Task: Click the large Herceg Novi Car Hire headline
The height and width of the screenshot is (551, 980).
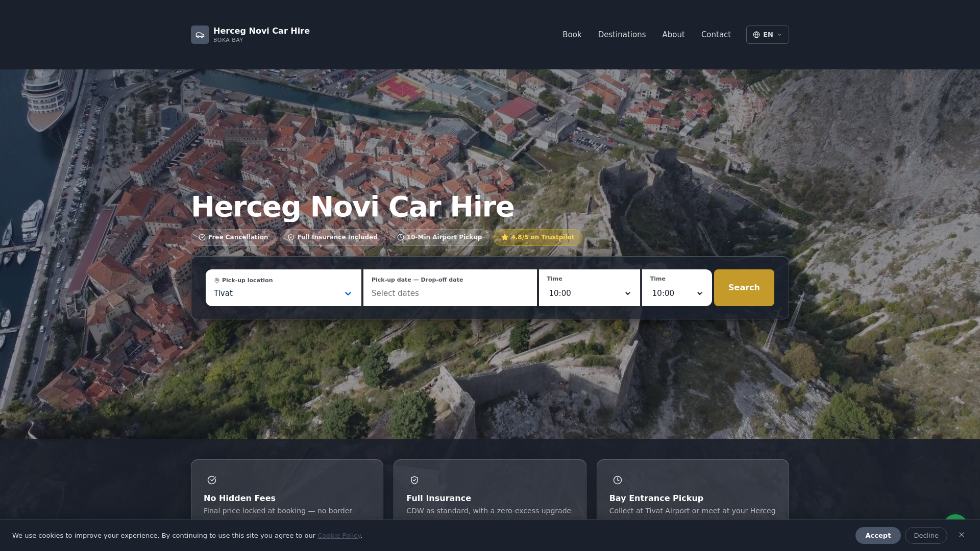Action: point(353,207)
